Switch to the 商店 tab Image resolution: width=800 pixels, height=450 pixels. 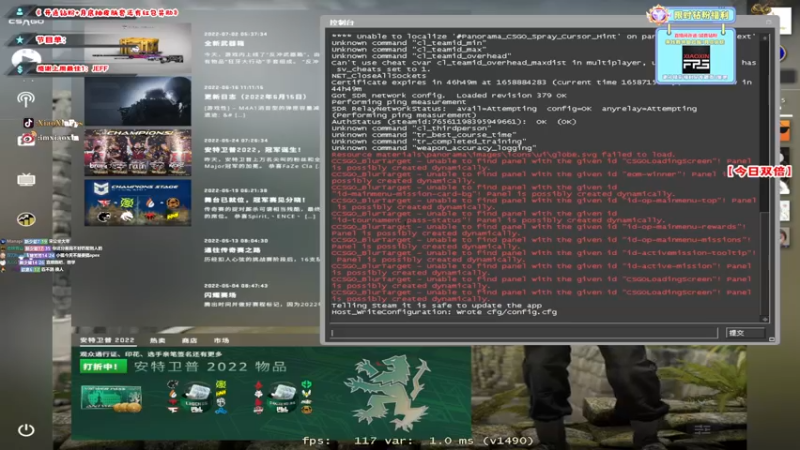189,340
